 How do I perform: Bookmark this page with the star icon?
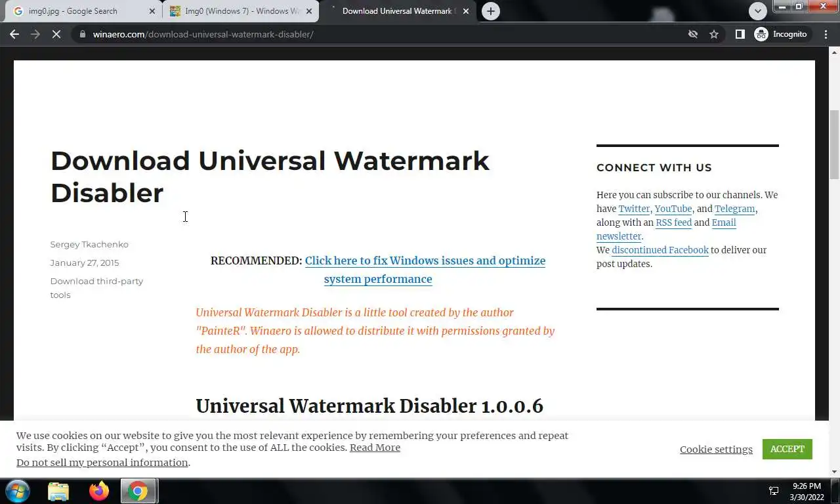[714, 34]
